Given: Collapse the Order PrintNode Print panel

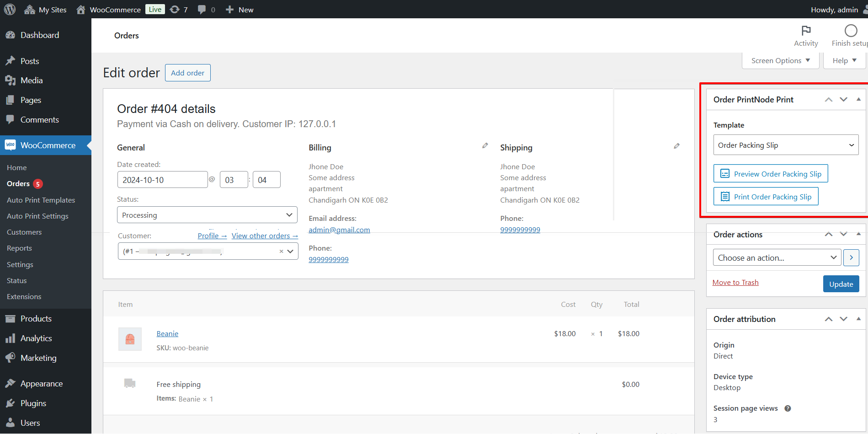Looking at the screenshot, I should pyautogui.click(x=859, y=99).
